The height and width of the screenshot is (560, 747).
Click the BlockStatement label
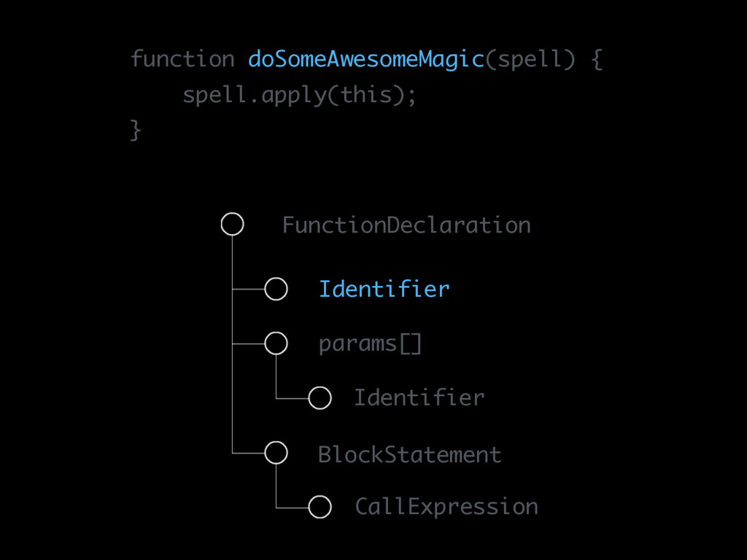410,455
